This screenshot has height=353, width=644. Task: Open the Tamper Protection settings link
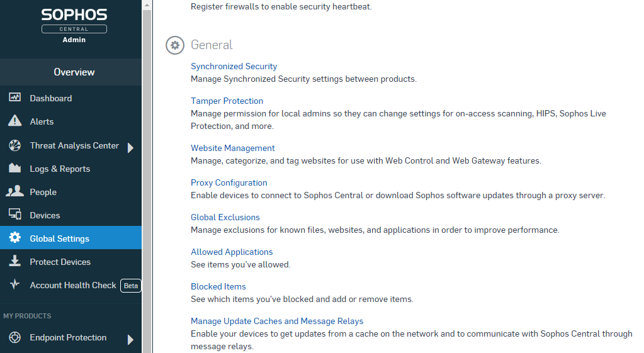click(x=227, y=101)
